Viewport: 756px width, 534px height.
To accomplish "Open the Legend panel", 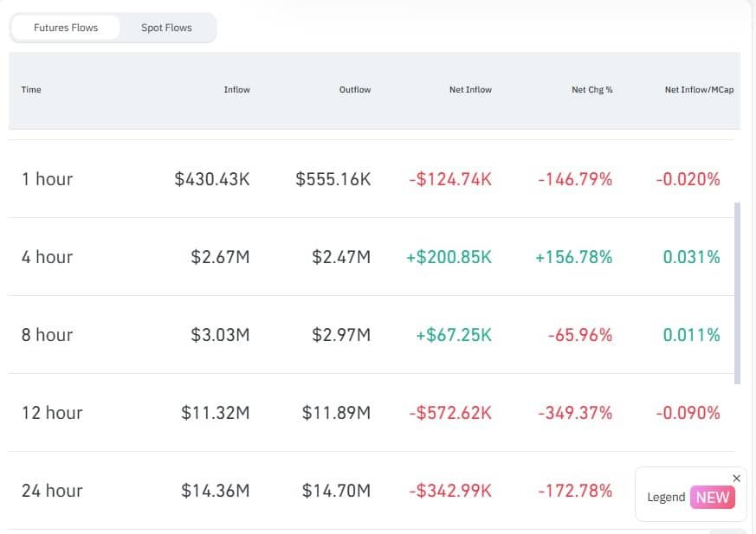I will (x=666, y=497).
